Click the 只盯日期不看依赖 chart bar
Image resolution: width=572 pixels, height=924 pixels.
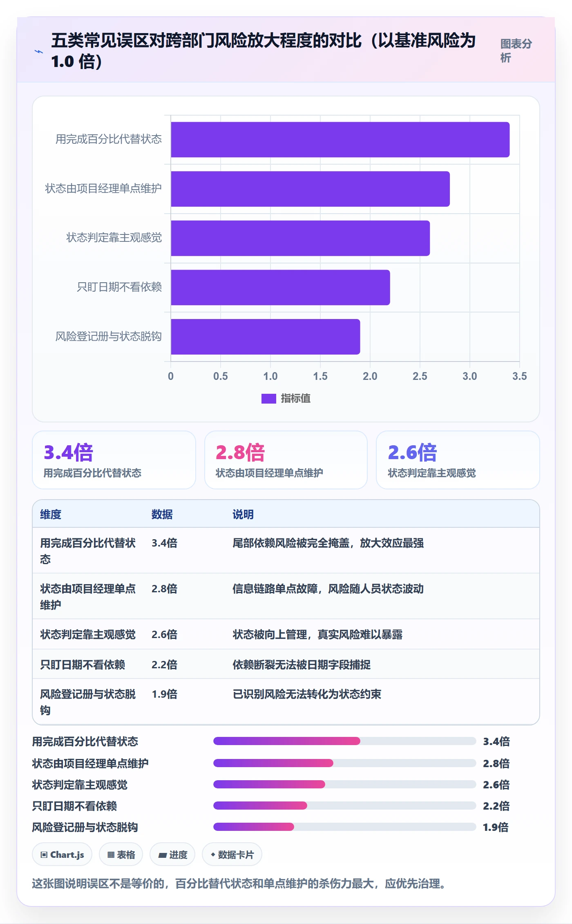280,288
